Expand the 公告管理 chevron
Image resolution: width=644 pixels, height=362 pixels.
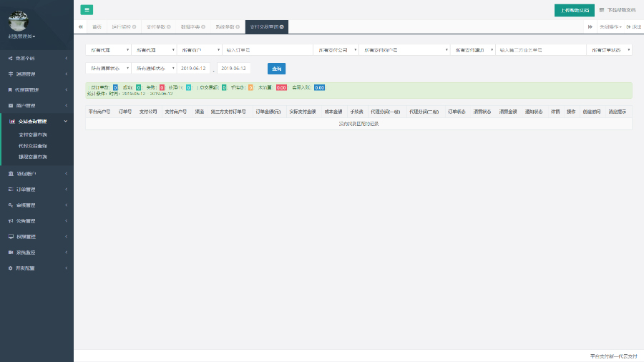tap(66, 221)
